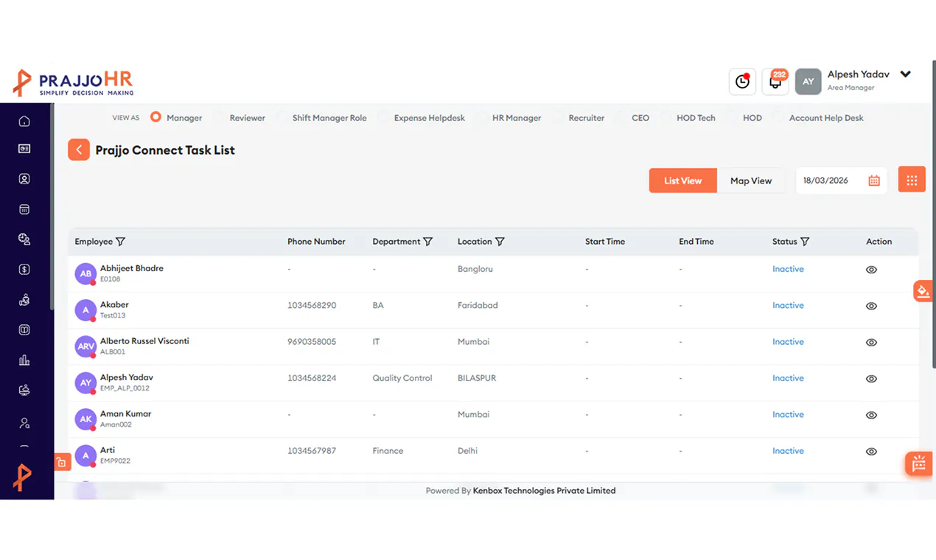This screenshot has width=936, height=560.
Task: Open the paint bucket theme tab on right edge
Action: pyautogui.click(x=923, y=291)
